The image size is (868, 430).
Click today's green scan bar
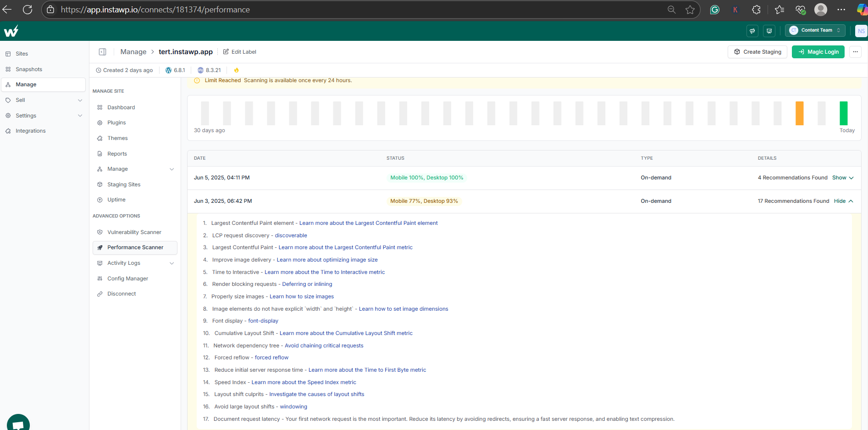tap(843, 113)
